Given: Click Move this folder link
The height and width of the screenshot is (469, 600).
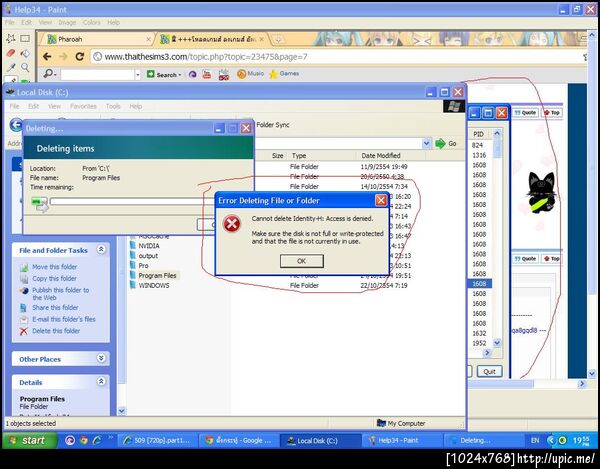Looking at the screenshot, I should tap(54, 267).
